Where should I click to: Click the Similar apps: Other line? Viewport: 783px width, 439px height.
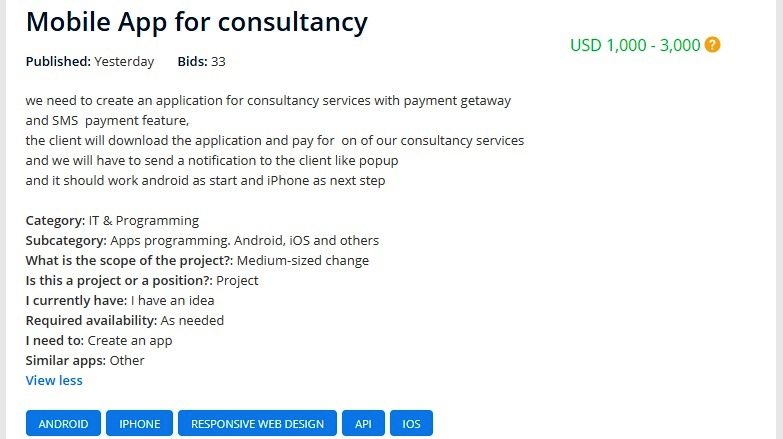tap(85, 360)
